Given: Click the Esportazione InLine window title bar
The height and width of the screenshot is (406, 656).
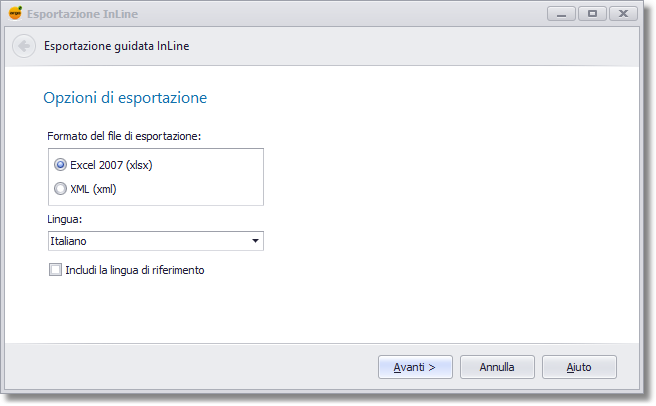Looking at the screenshot, I should pos(300,14).
